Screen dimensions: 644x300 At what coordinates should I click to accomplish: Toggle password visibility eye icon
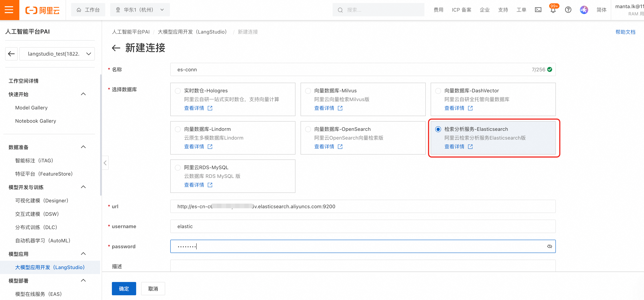click(x=549, y=246)
